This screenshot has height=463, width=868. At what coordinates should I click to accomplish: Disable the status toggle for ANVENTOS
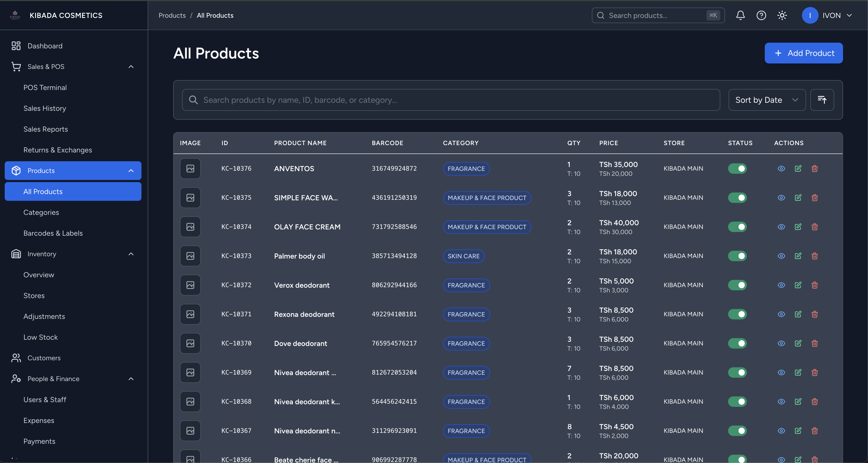pyautogui.click(x=738, y=169)
